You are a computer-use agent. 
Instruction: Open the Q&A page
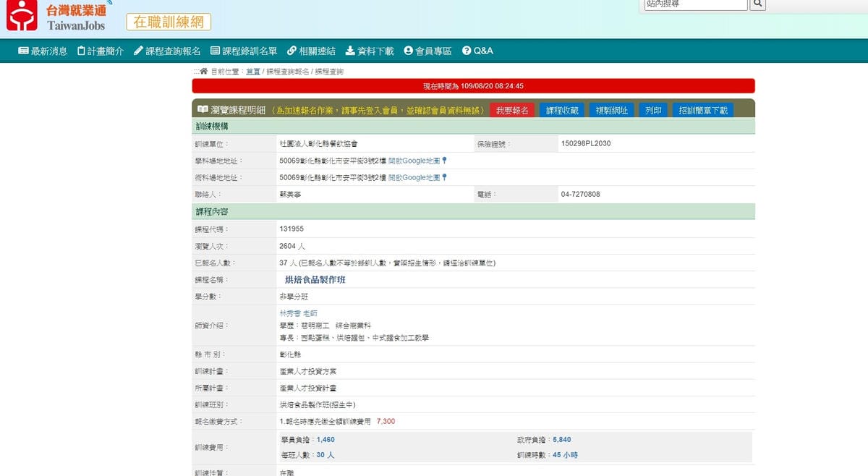point(477,51)
